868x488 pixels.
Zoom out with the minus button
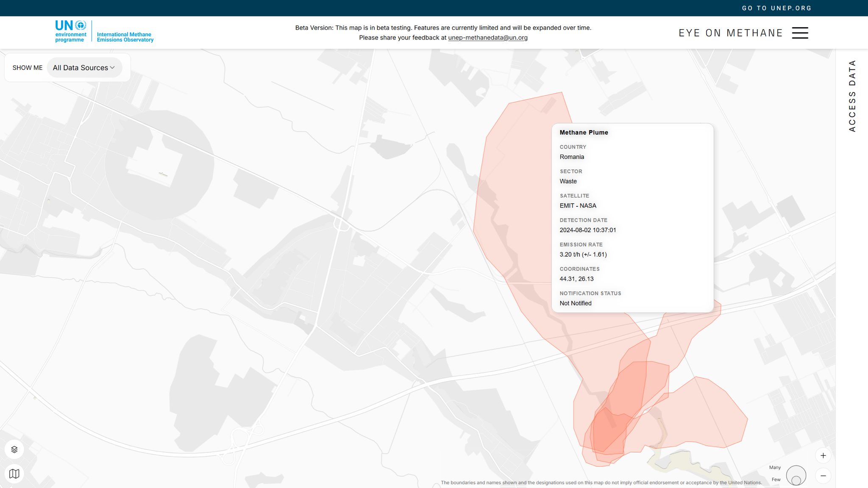pyautogui.click(x=823, y=476)
